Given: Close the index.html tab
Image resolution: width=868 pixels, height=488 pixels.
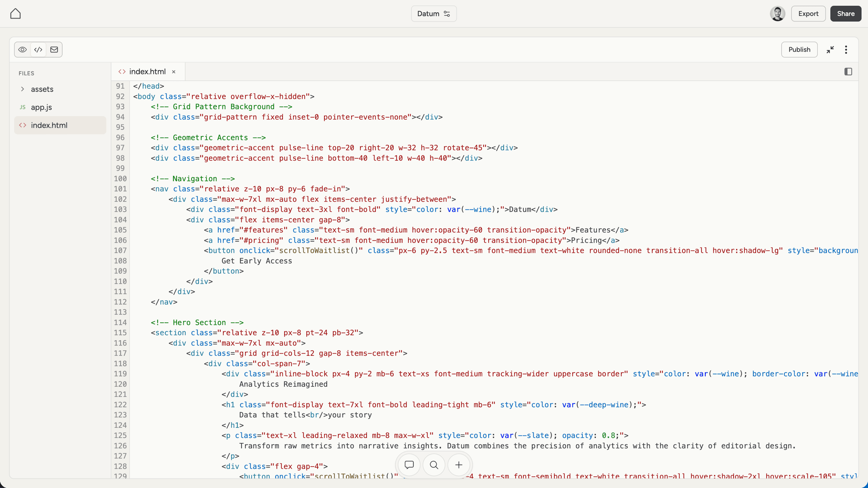Looking at the screenshot, I should 174,71.
